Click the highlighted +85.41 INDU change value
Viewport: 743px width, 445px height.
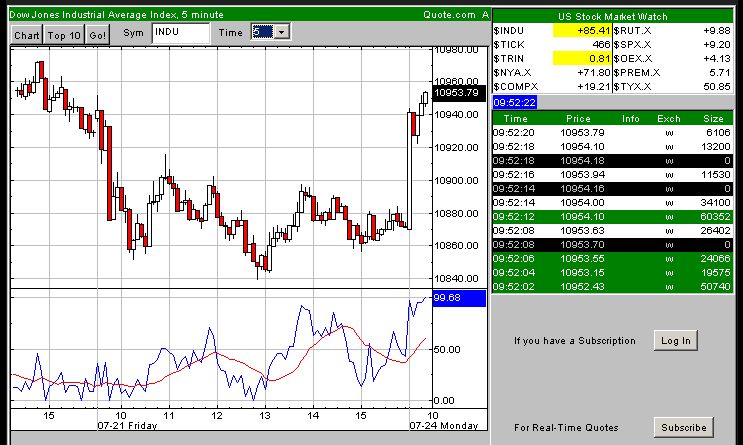(582, 31)
